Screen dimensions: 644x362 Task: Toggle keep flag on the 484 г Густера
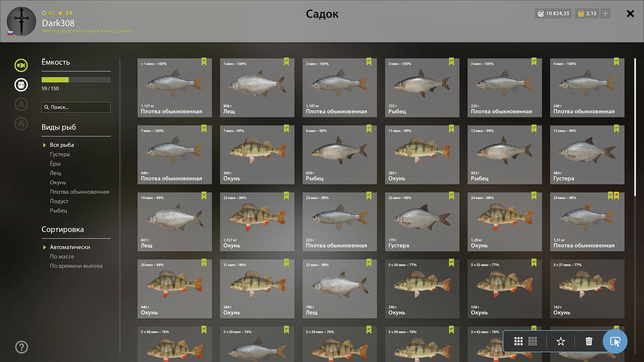(616, 129)
